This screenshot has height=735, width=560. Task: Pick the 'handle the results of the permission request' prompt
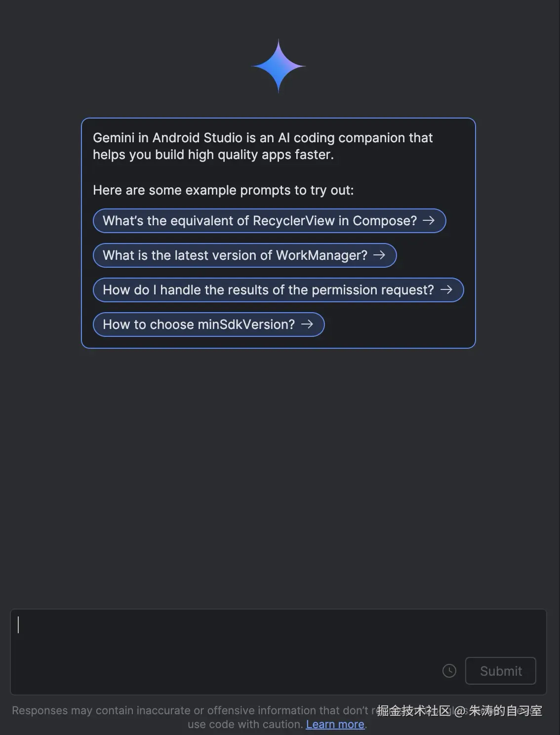tap(268, 290)
